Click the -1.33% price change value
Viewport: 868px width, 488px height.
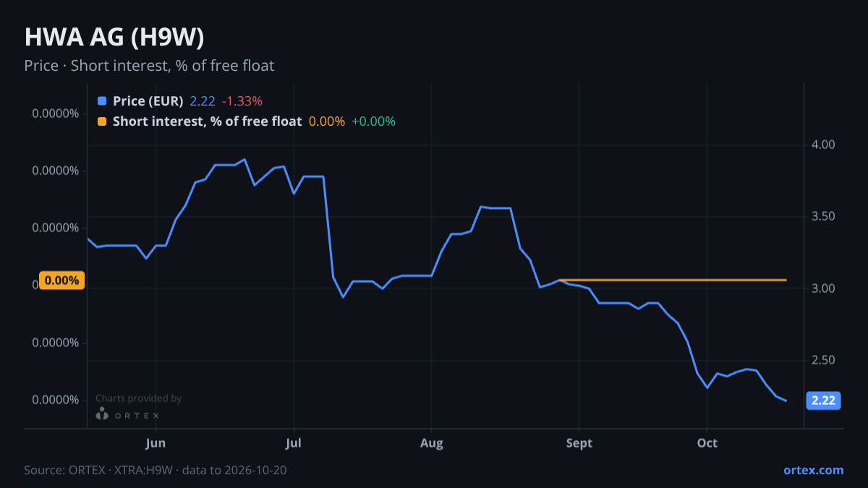pyautogui.click(x=242, y=101)
